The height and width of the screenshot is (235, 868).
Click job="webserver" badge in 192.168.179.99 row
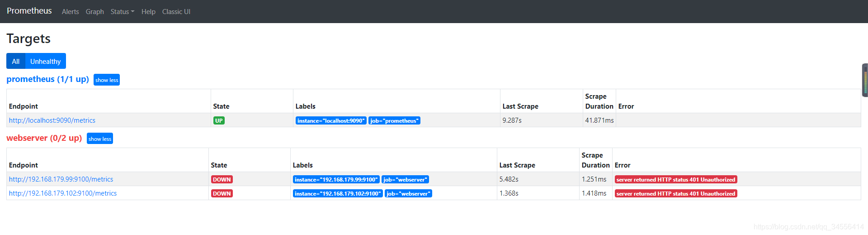click(405, 179)
